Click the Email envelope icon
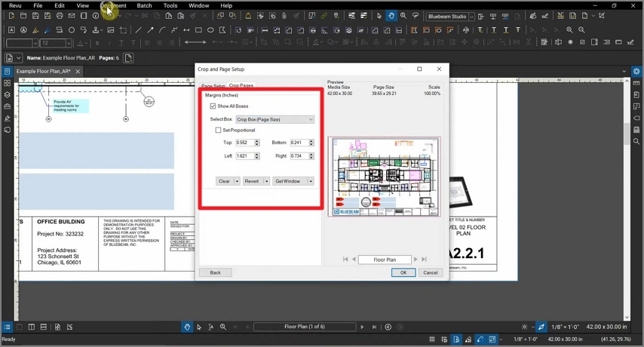This screenshot has height=347, width=644. 72,16
